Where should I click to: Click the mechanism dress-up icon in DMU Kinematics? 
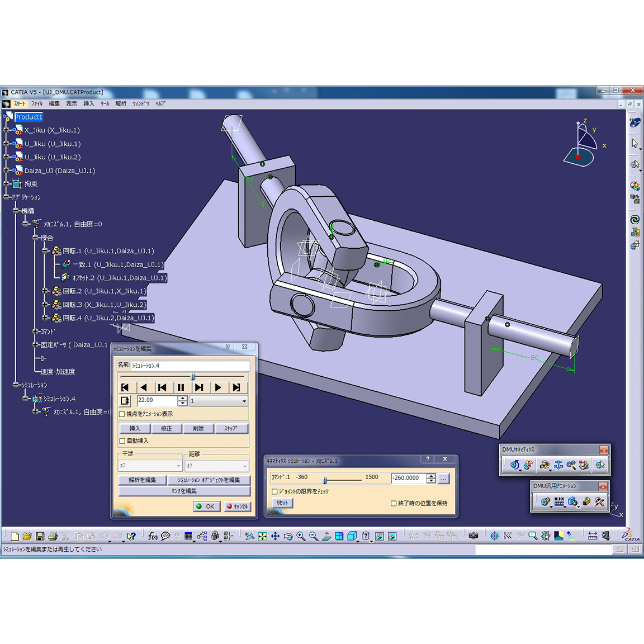528,465
